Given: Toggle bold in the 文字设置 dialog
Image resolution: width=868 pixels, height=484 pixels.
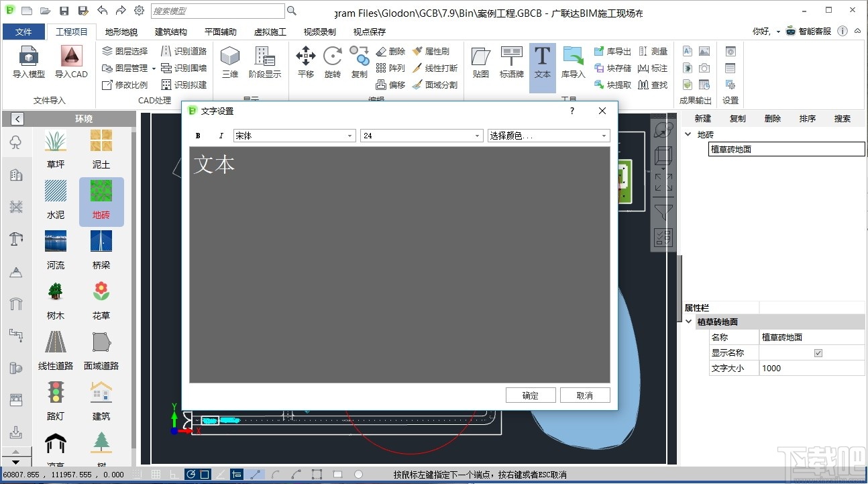Looking at the screenshot, I should tap(198, 136).
